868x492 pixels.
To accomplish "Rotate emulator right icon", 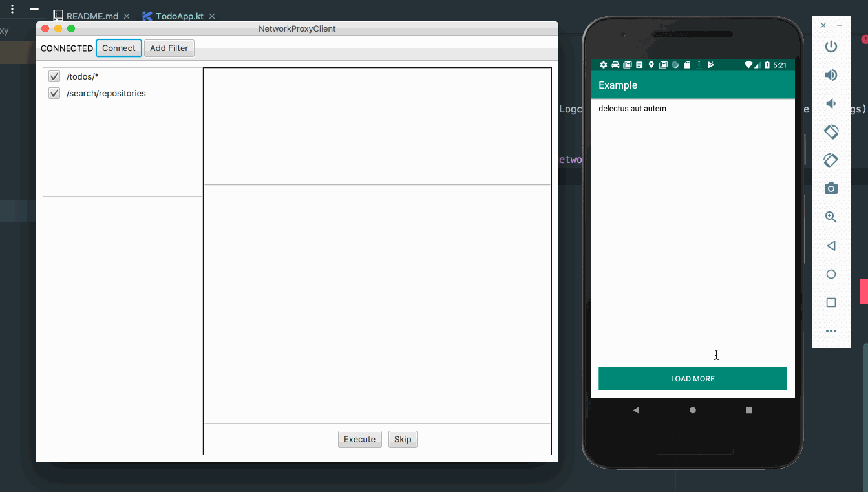I will (x=831, y=160).
